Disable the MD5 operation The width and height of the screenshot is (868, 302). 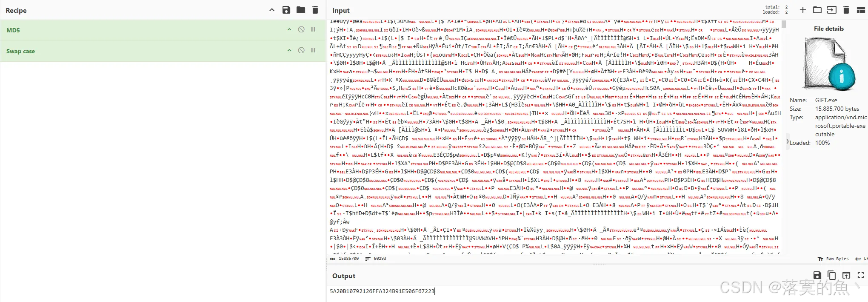[x=301, y=30]
